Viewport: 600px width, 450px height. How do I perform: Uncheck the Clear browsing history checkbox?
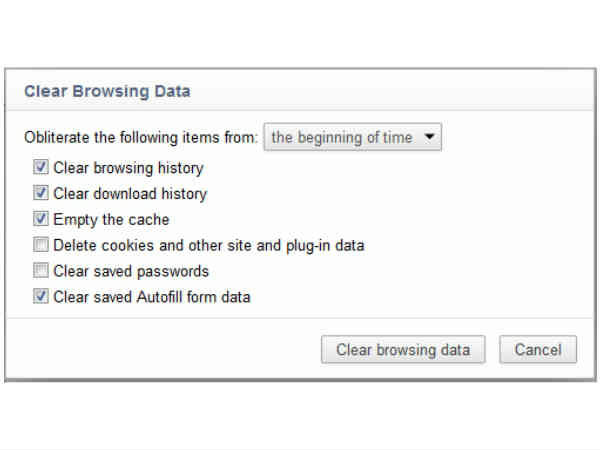41,168
